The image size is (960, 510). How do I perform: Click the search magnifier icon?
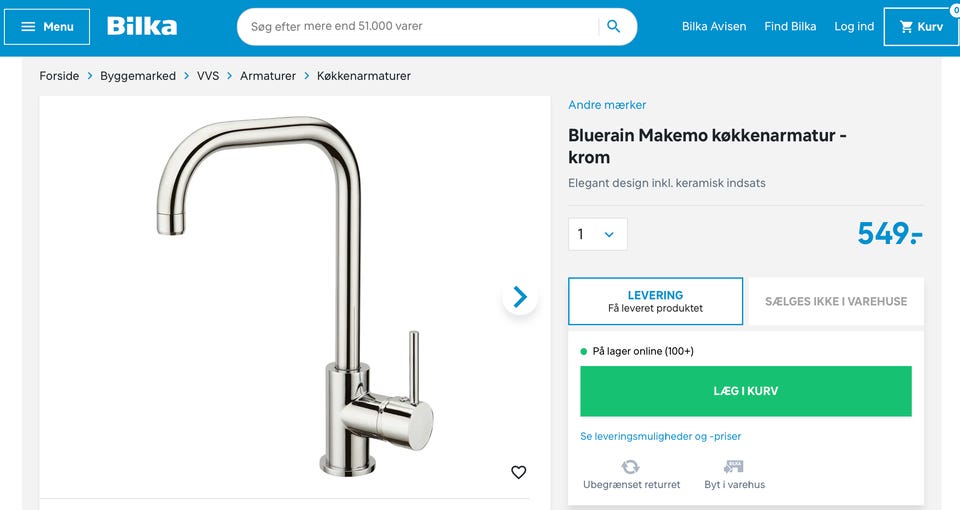pyautogui.click(x=614, y=27)
